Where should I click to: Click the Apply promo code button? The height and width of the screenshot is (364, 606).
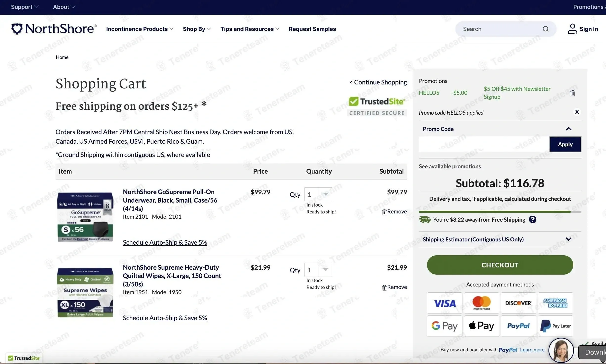tap(565, 144)
